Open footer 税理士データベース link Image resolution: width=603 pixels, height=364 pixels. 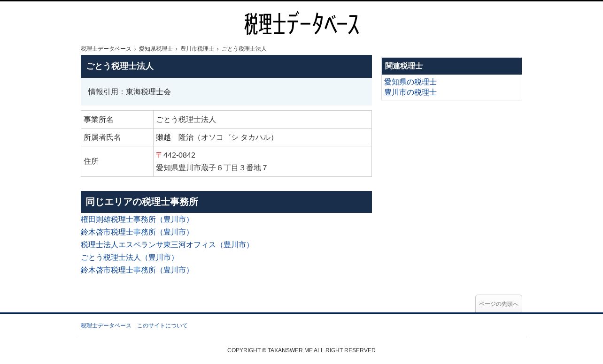pyautogui.click(x=106, y=326)
